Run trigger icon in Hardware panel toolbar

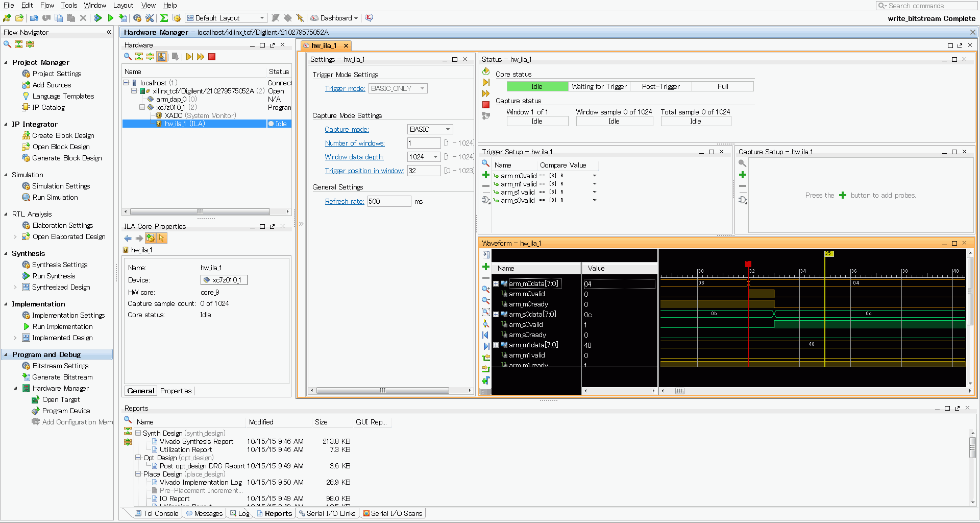click(189, 57)
